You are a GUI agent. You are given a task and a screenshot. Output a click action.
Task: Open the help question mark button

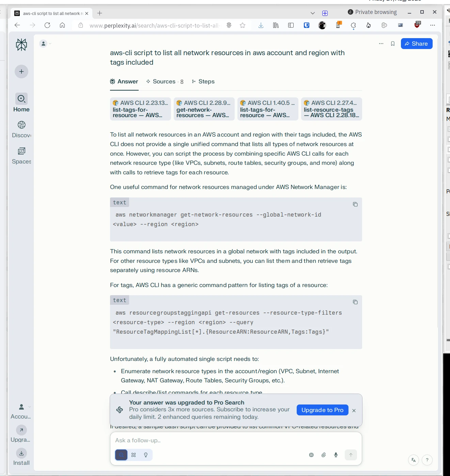tap(427, 460)
